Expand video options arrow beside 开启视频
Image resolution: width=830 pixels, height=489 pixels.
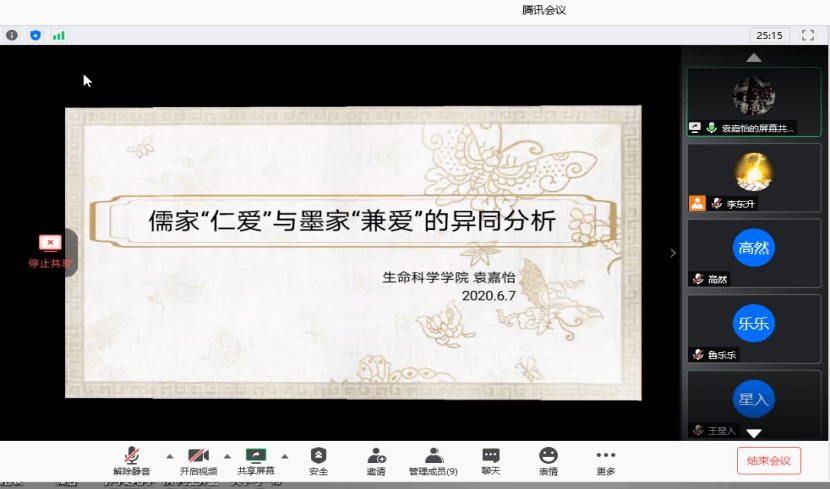pyautogui.click(x=227, y=455)
